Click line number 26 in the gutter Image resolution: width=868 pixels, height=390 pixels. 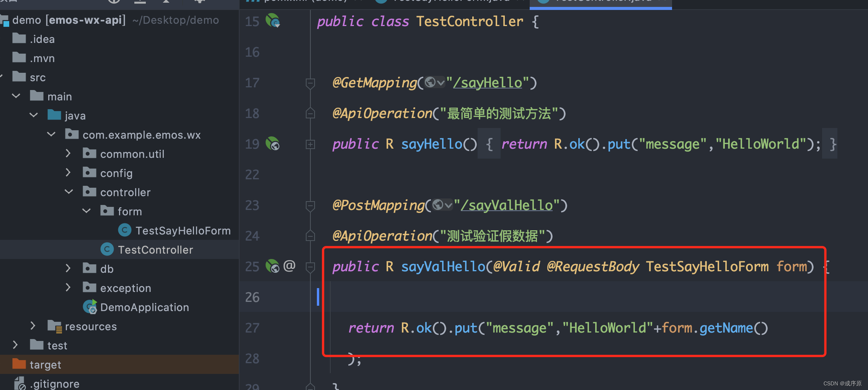click(x=252, y=297)
